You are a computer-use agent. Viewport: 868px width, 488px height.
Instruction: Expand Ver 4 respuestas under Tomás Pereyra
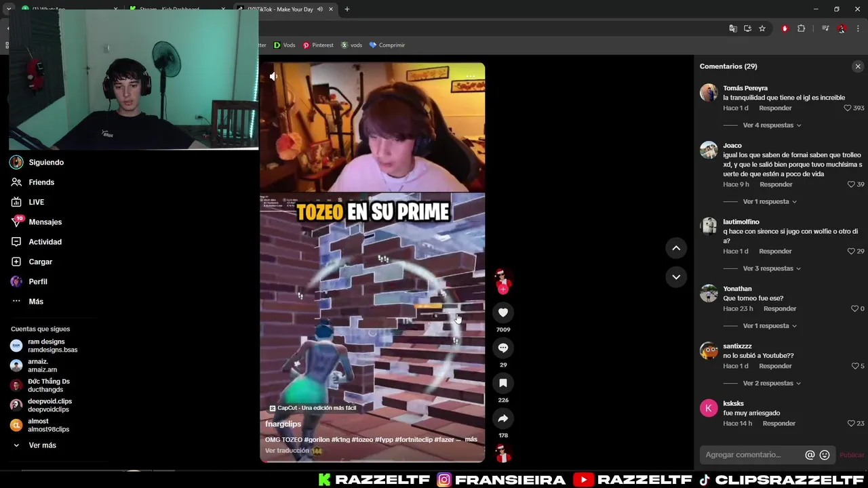coord(772,125)
